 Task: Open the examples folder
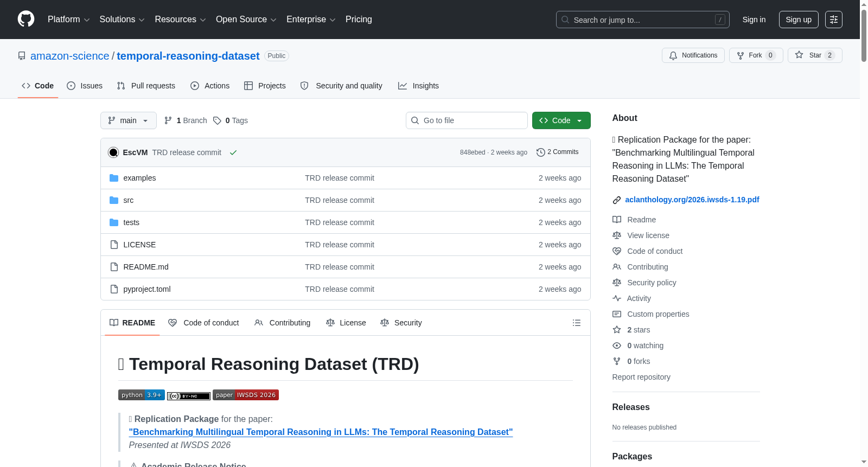139,178
